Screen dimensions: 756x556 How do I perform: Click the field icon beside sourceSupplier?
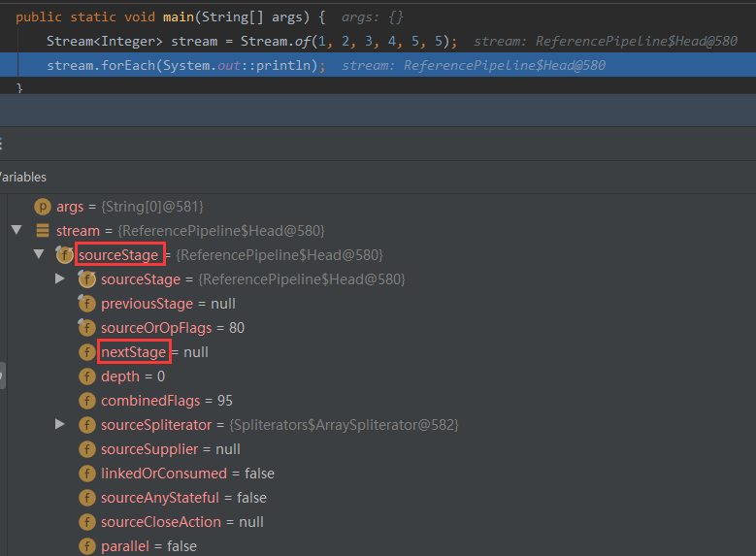(x=86, y=449)
